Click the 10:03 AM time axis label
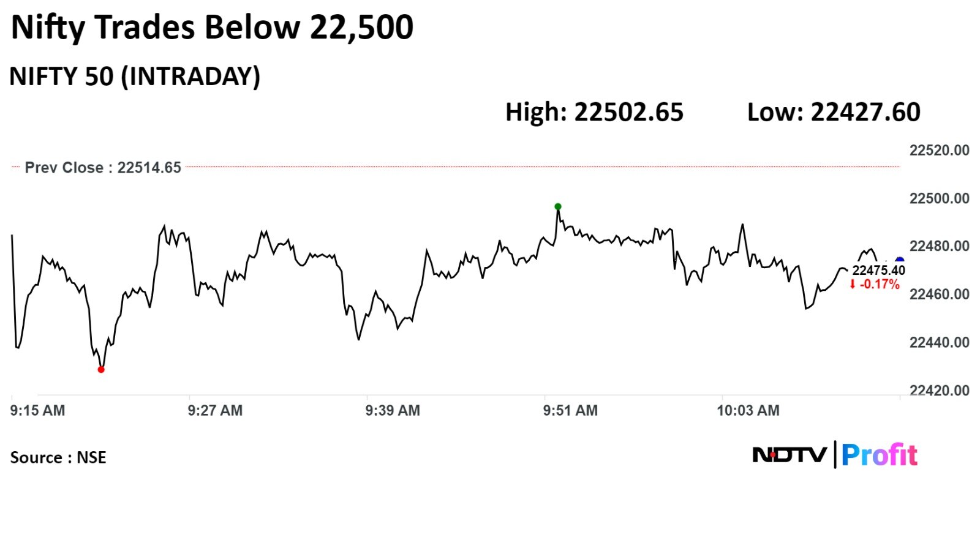The height and width of the screenshot is (551, 980). click(x=748, y=410)
